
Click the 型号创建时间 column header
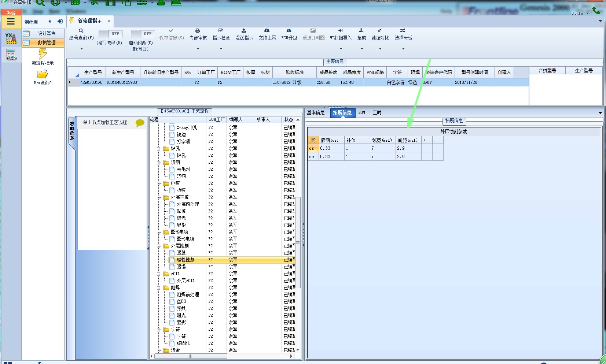point(474,73)
